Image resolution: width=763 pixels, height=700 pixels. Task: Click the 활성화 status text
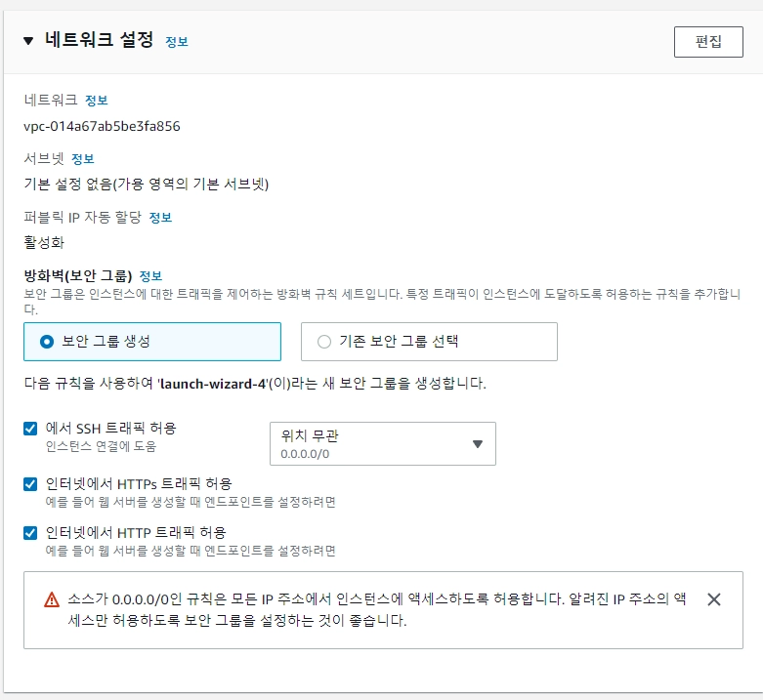44,242
